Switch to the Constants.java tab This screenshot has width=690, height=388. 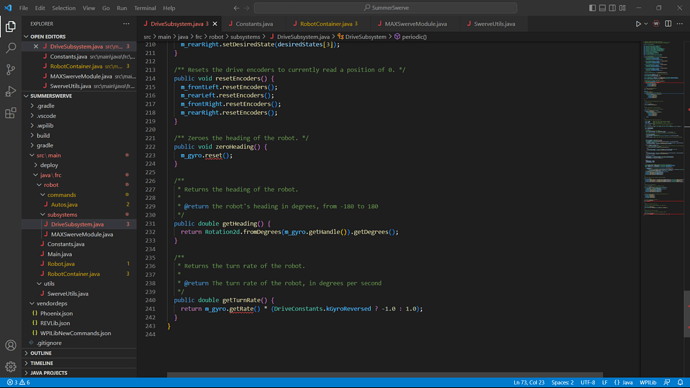tap(253, 24)
